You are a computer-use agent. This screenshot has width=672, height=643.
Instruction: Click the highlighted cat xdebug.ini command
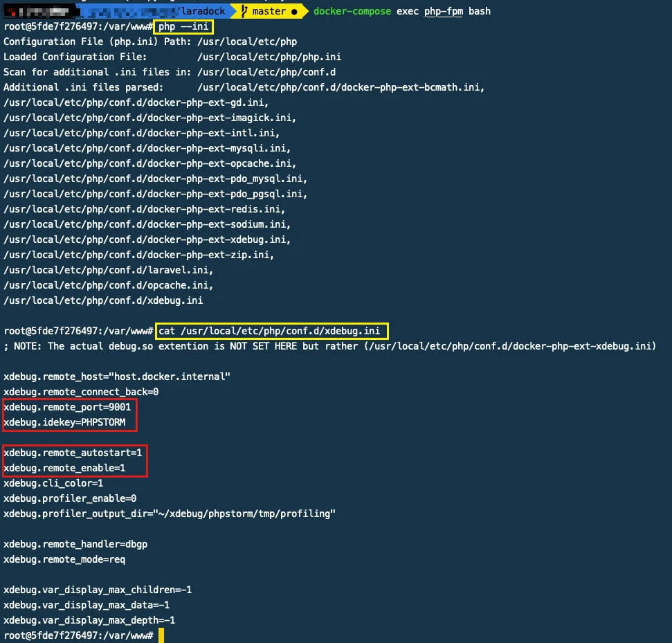click(273, 331)
